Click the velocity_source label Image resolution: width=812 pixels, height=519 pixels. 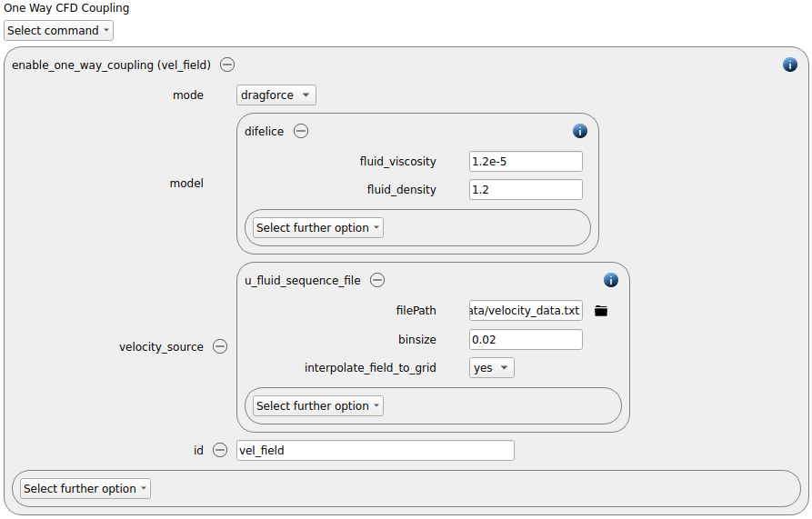[161, 346]
